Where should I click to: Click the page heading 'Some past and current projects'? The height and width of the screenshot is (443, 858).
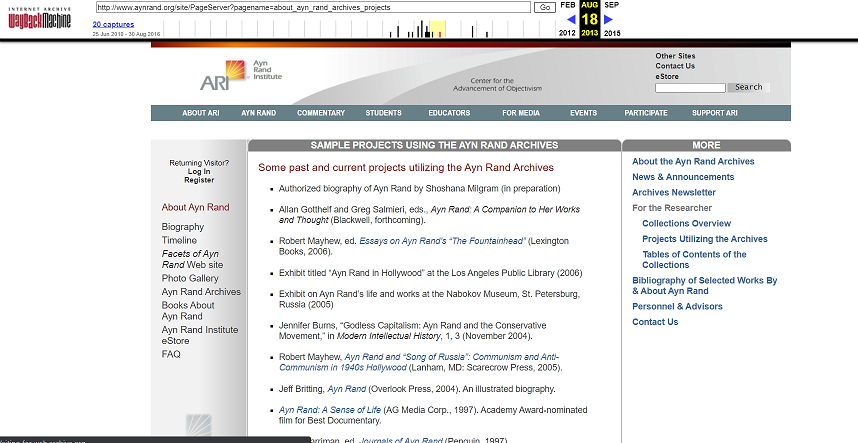(x=406, y=167)
